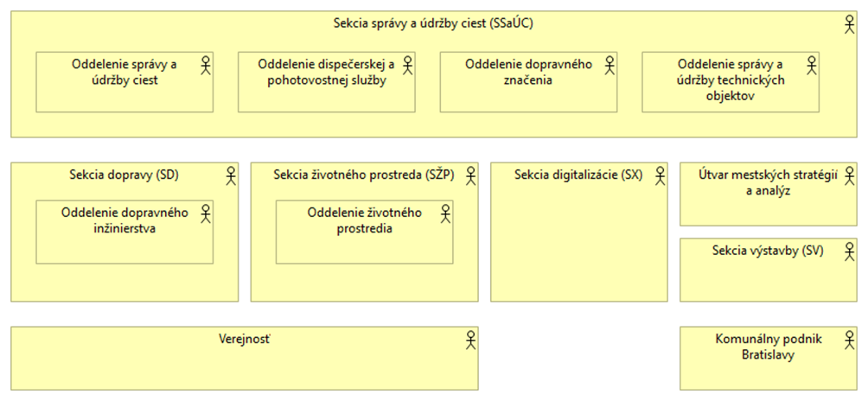Click the Sekcia životného prostredia (SŽP) actor icon
868x401 pixels.
tap(471, 175)
